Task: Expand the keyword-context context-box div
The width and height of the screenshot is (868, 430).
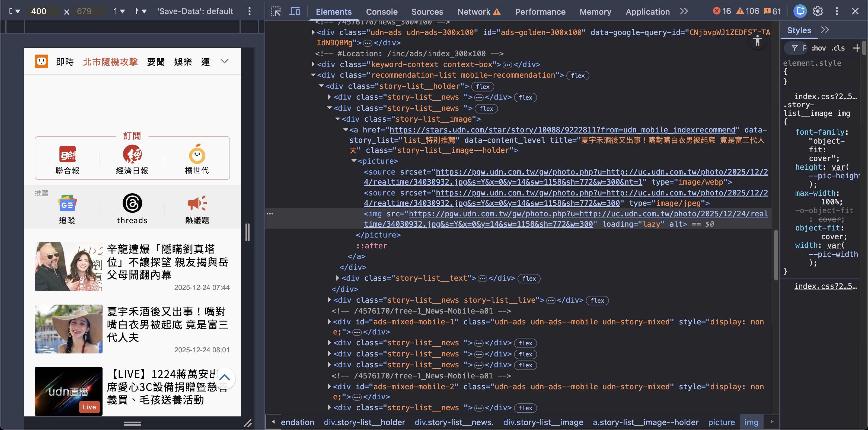Action: 313,64
